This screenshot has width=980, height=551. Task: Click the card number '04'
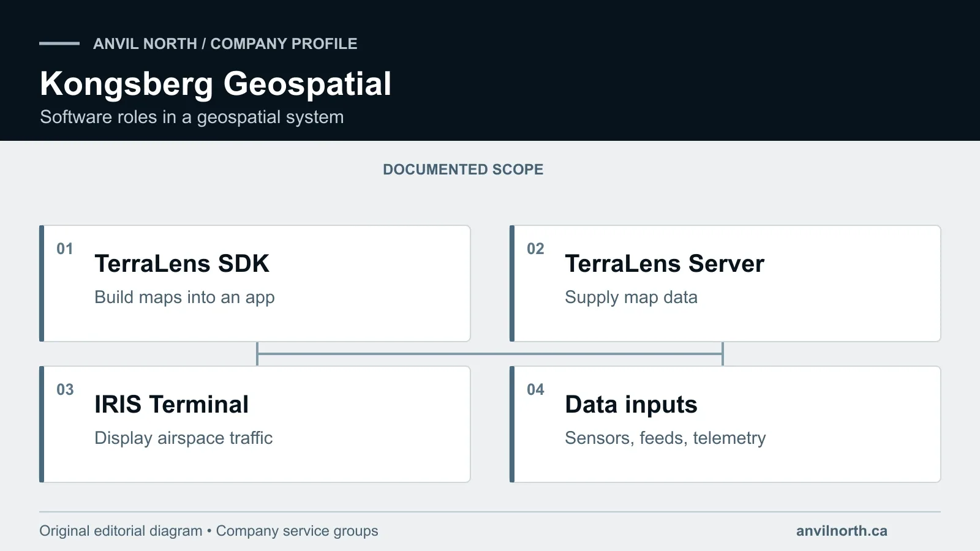click(x=535, y=389)
